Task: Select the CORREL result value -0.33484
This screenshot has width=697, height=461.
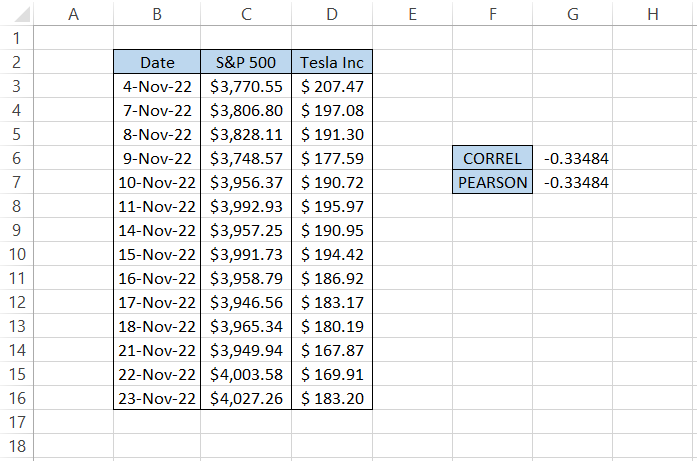Action: [576, 158]
